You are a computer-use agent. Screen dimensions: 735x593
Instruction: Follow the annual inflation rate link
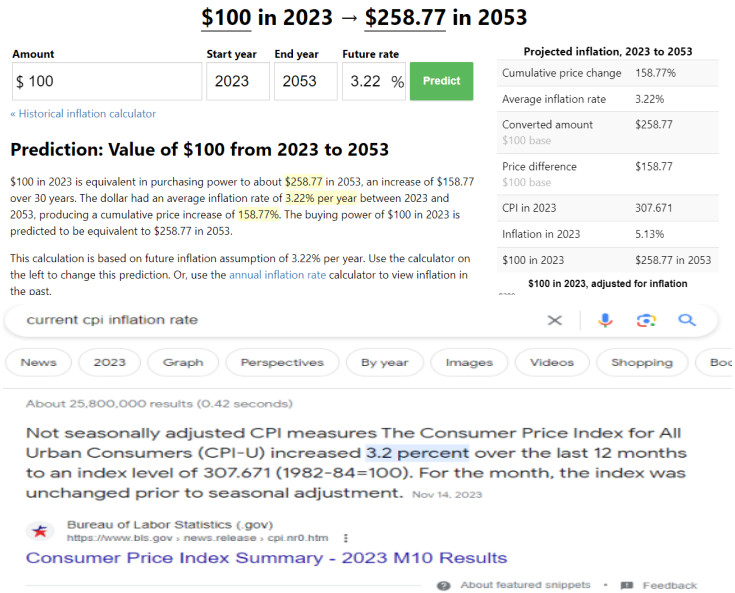pos(277,275)
